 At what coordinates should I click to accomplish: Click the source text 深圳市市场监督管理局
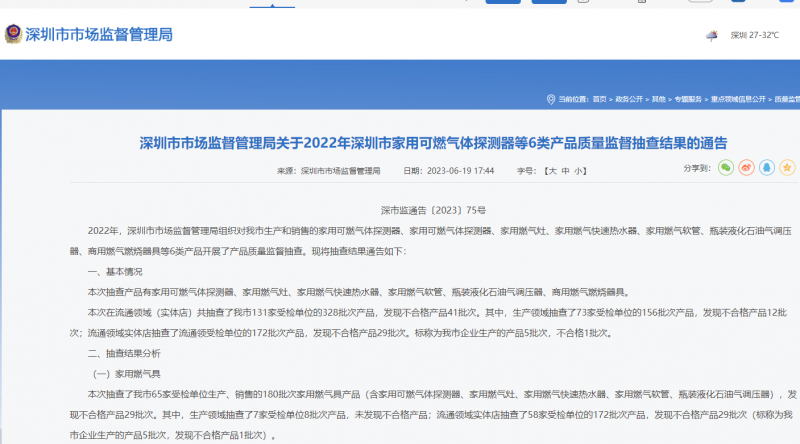pos(340,171)
